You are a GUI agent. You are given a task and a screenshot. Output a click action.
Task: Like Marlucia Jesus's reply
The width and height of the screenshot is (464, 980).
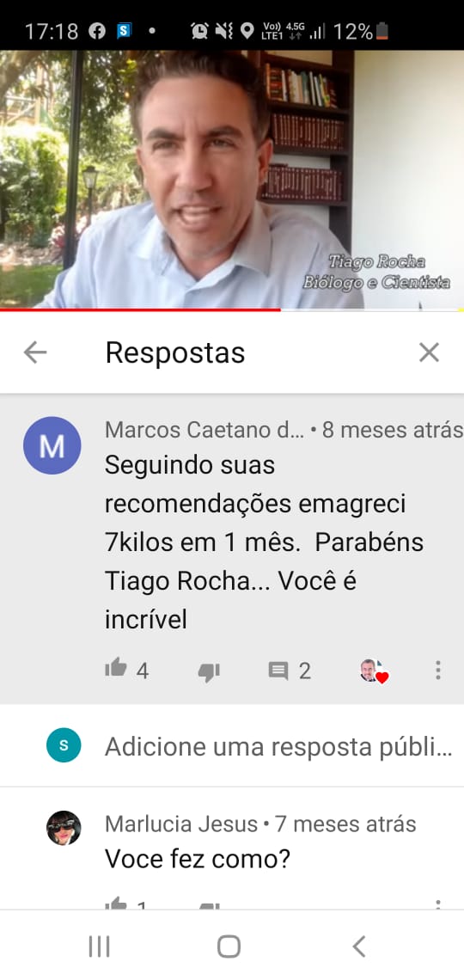point(115,903)
